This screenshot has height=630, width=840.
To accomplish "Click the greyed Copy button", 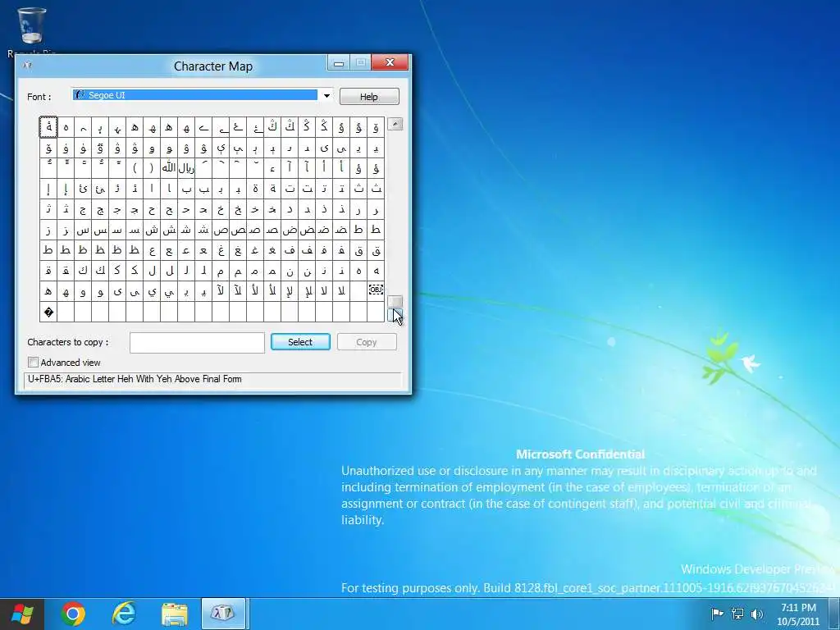I will [x=367, y=342].
